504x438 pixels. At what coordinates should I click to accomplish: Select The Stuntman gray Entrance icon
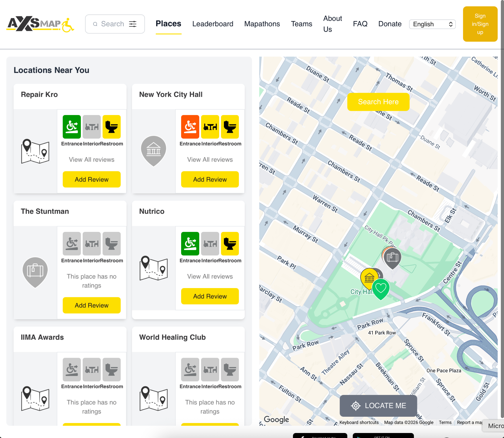point(72,244)
